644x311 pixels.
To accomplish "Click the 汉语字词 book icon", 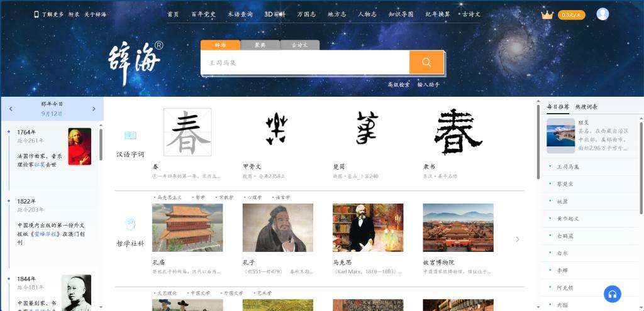I will pos(130,135).
